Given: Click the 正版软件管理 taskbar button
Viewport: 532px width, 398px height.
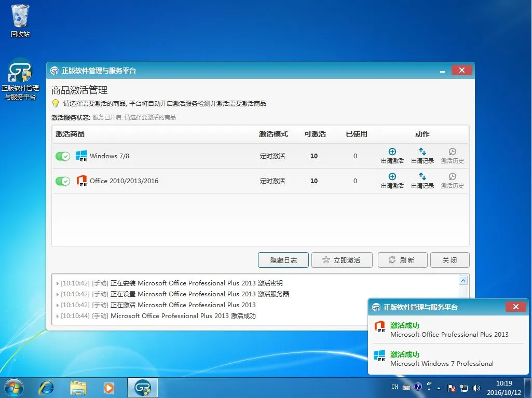Looking at the screenshot, I should pyautogui.click(x=143, y=388).
